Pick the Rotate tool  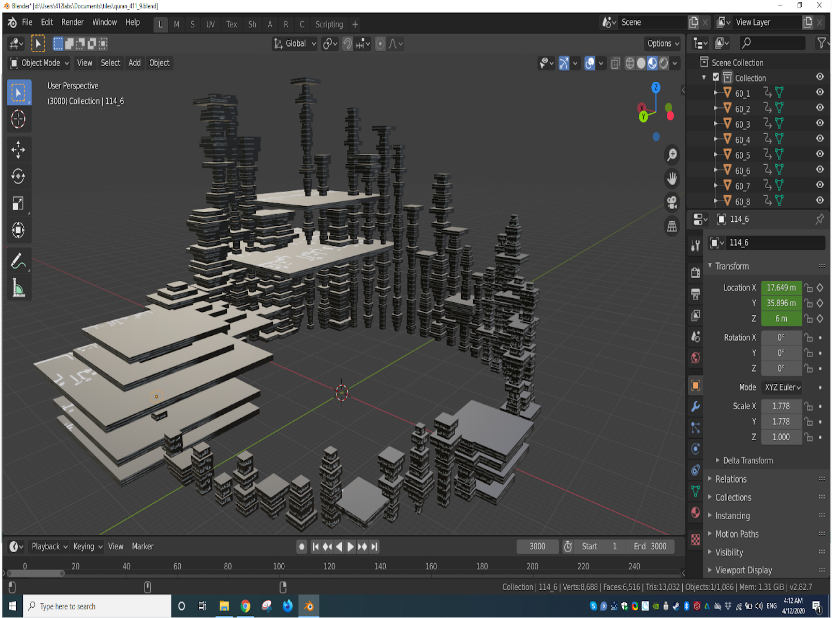(x=18, y=176)
